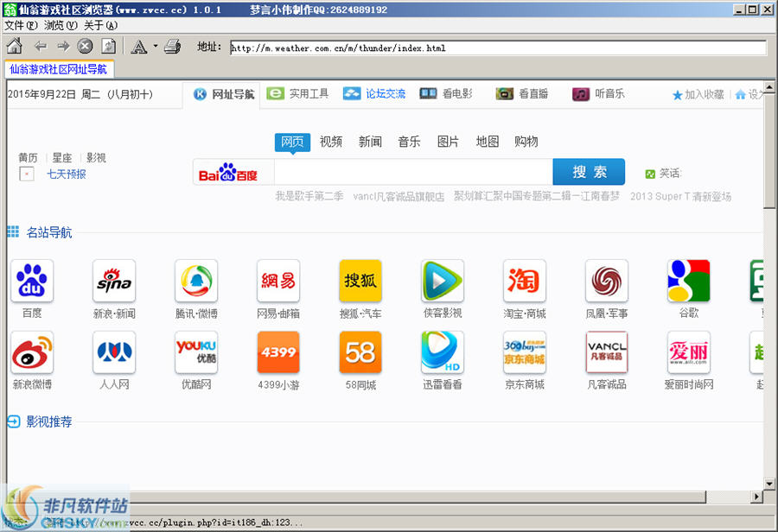Select the 图片 search category
The height and width of the screenshot is (532, 778).
click(x=448, y=142)
